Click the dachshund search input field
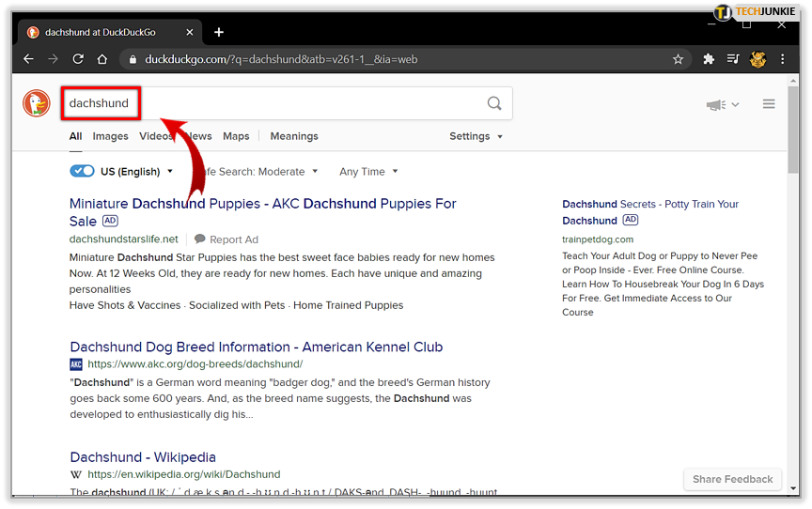 pos(282,103)
